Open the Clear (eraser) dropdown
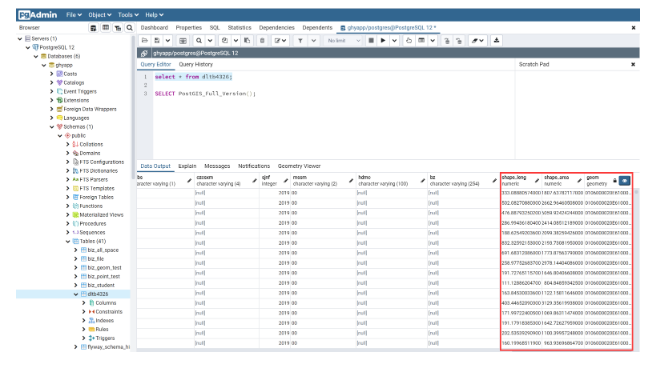650x365 pixels. click(x=478, y=41)
